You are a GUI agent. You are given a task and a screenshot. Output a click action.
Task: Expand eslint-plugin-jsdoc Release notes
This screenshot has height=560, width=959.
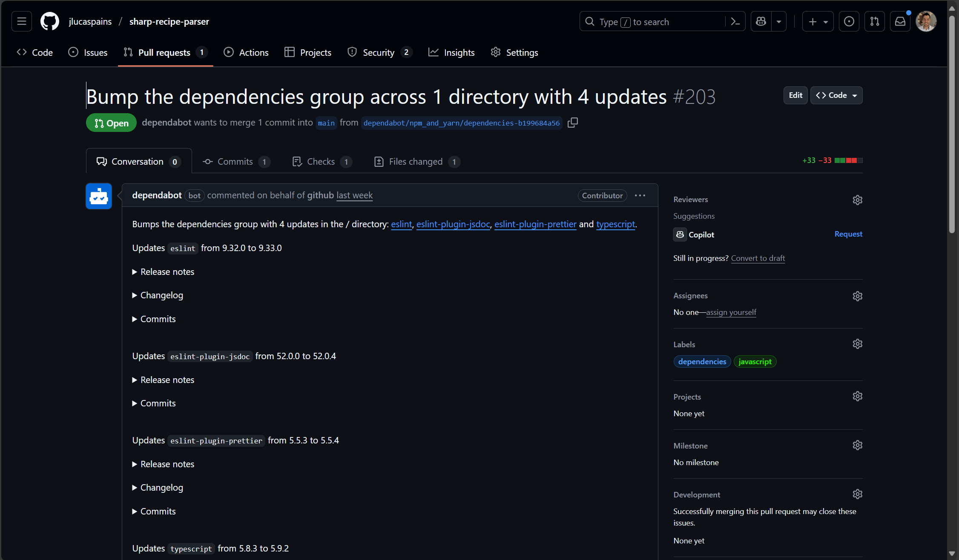[163, 380]
